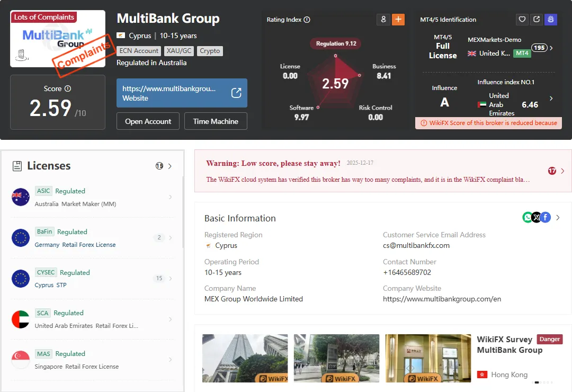Share the page using the share icon
Screen dimensions: 572x392
coord(536,20)
